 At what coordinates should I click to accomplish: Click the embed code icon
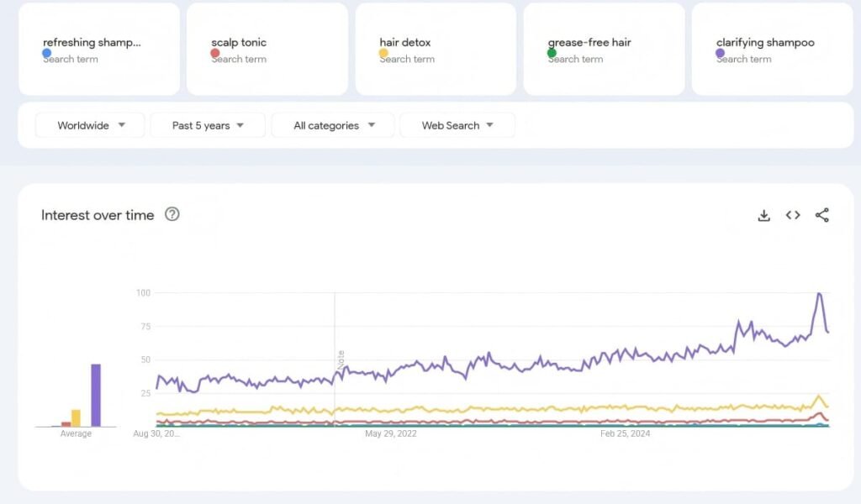(x=793, y=215)
